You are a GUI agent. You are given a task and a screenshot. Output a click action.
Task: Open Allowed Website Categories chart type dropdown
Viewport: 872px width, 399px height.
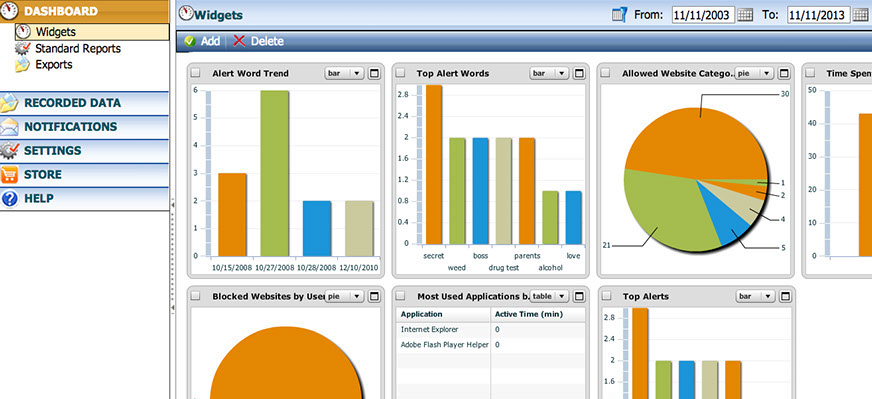click(755, 73)
